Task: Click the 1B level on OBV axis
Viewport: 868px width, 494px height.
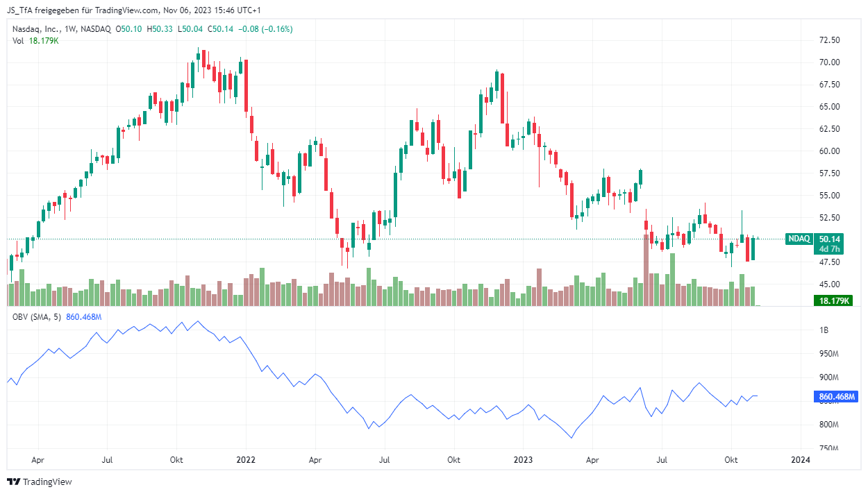Action: 825,330
